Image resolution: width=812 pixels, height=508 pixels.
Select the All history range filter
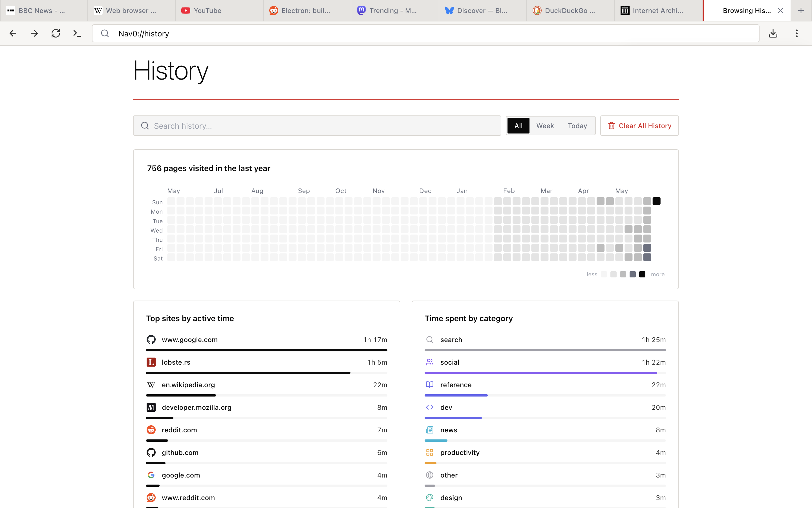(x=518, y=126)
